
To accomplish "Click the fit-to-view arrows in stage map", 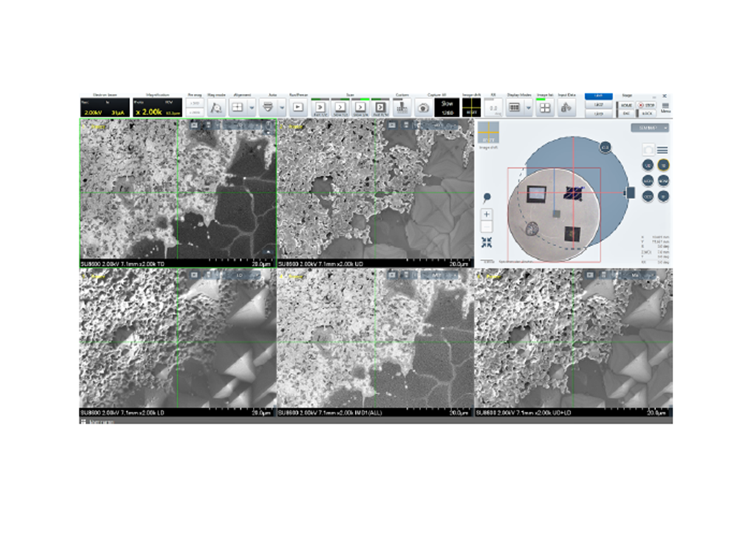I will click(x=486, y=242).
